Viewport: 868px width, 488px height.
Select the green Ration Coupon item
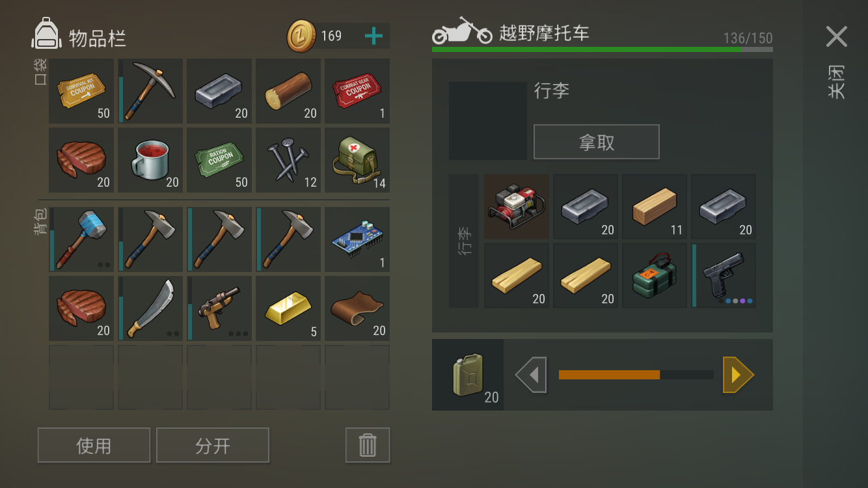pos(219,160)
